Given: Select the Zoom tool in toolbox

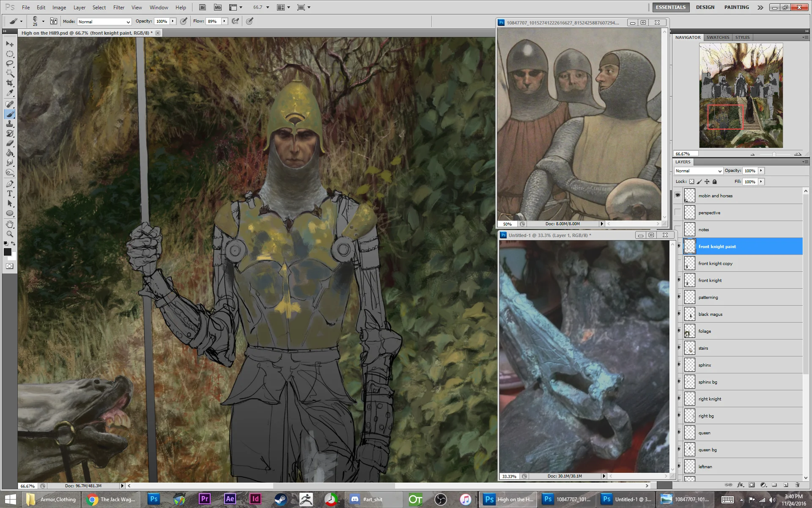Looking at the screenshot, I should 10,234.
